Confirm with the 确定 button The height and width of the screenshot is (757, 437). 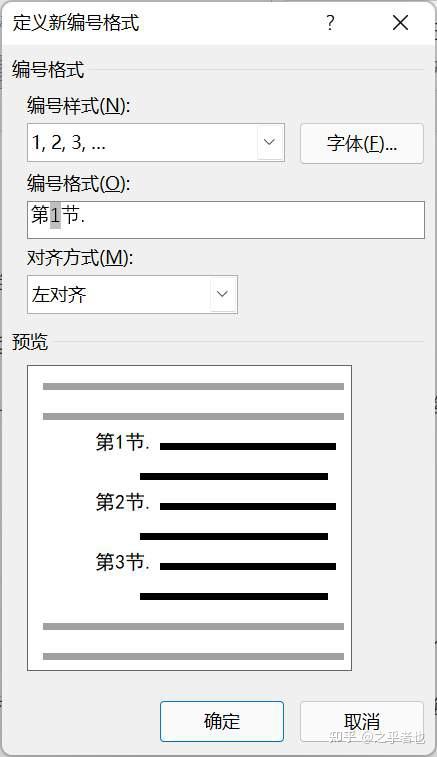[x=222, y=721]
